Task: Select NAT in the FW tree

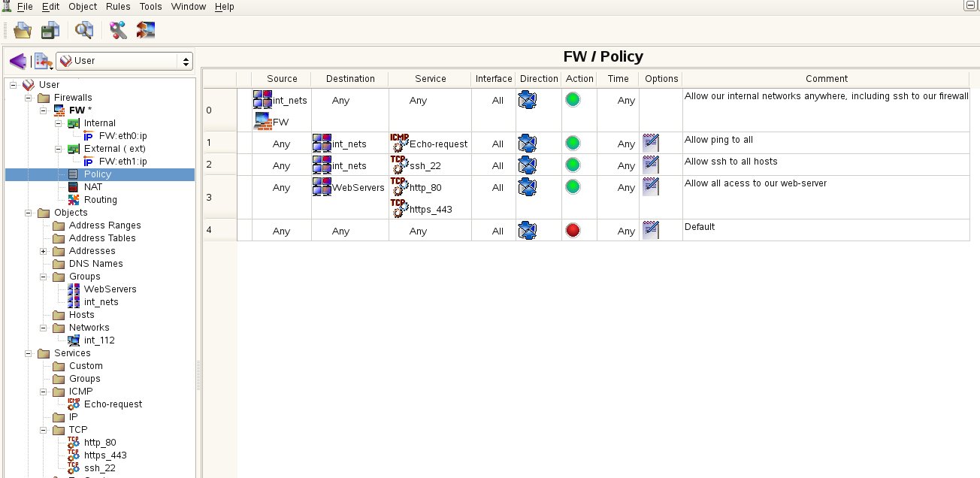Action: click(x=92, y=187)
